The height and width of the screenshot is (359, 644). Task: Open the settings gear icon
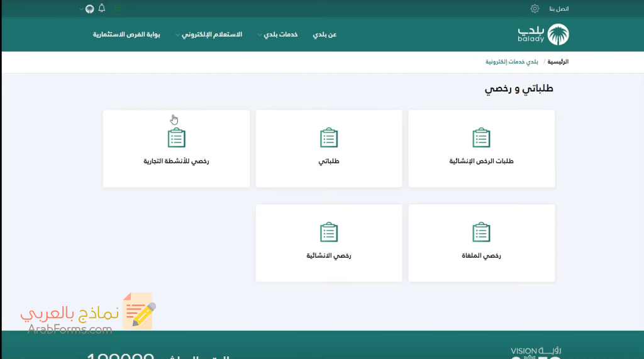[x=535, y=9]
